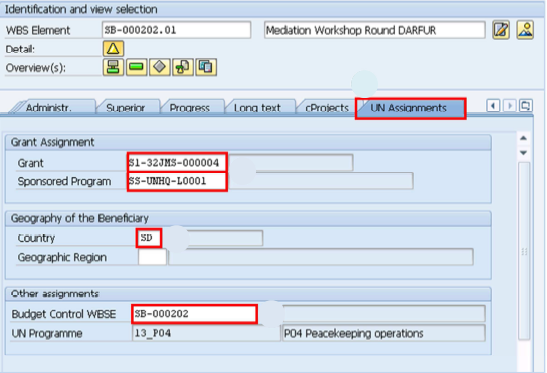Click the WBS Element field SB-000202.01
The image size is (547, 373).
pos(177,30)
